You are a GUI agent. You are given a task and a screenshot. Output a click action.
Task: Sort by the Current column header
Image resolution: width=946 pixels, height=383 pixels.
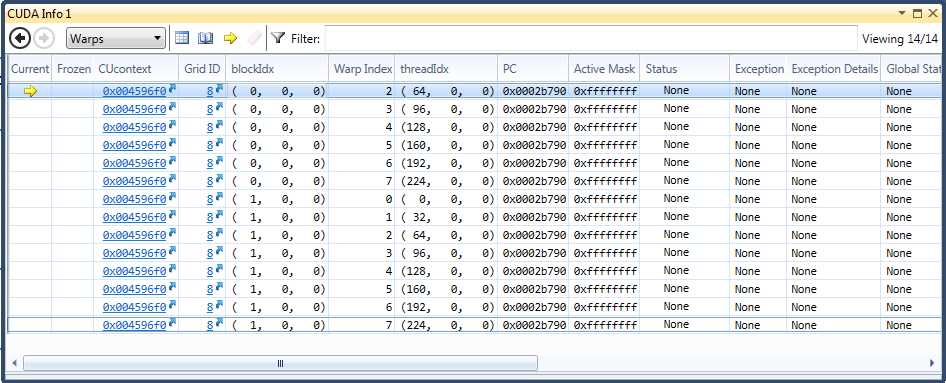(x=30, y=69)
